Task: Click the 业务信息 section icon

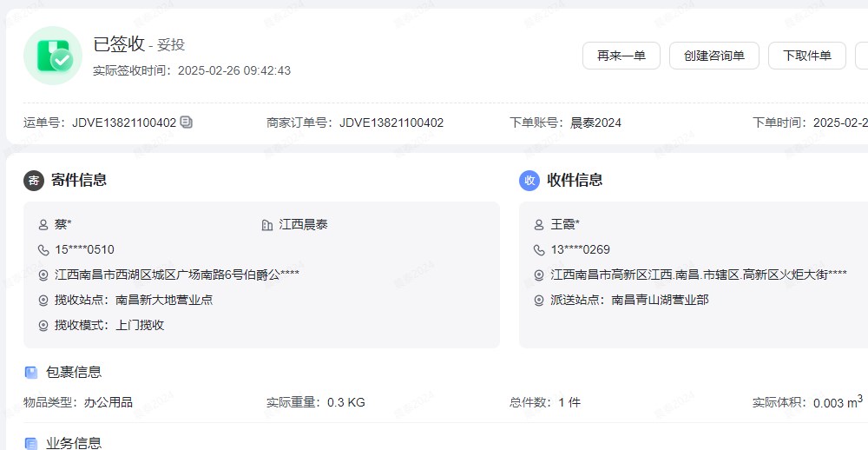Action: point(31,443)
